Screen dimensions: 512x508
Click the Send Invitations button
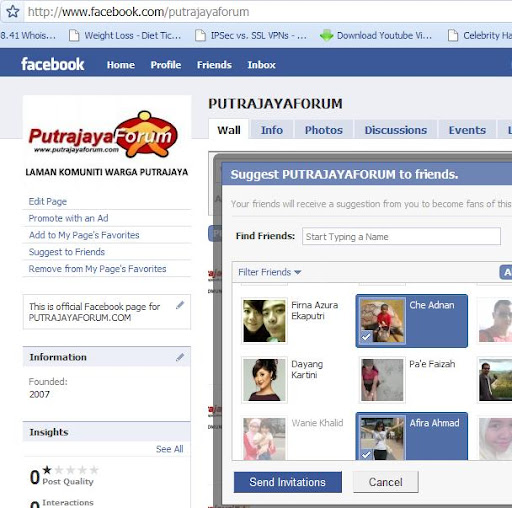coord(288,482)
